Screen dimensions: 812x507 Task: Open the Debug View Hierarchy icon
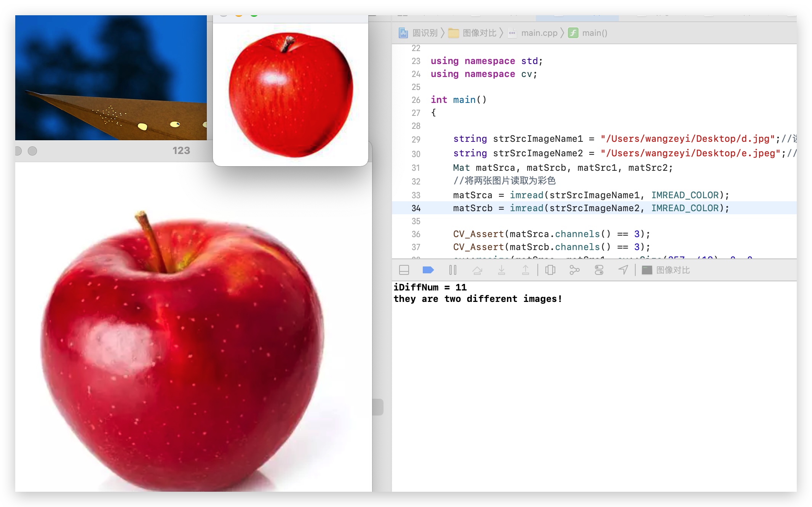(x=550, y=270)
